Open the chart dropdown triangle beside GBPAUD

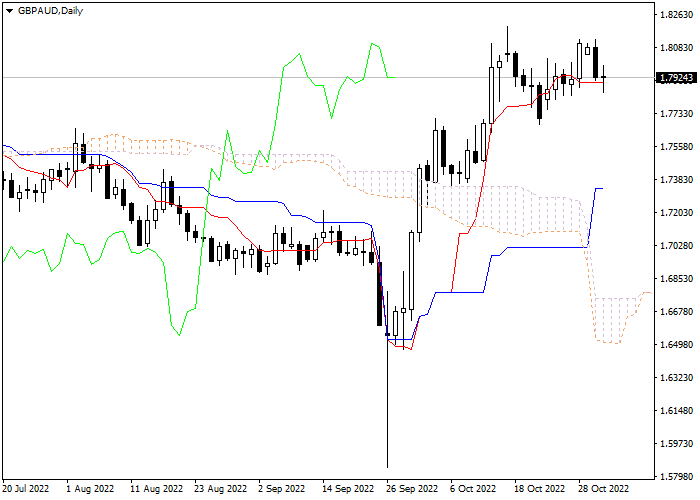pos(9,11)
